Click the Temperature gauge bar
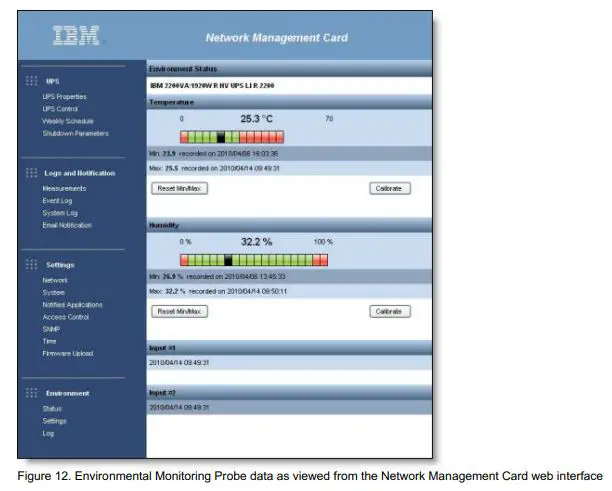Viewport: 612px width, 491px height. coord(232,137)
